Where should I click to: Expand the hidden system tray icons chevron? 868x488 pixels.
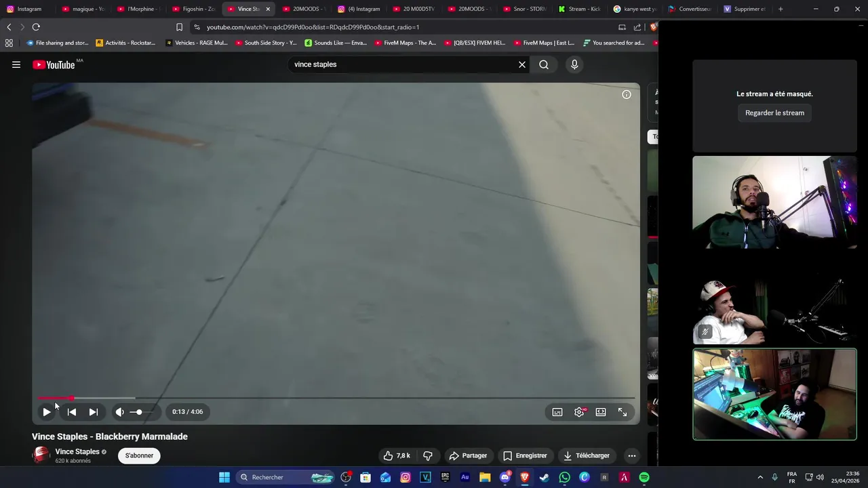click(x=760, y=477)
